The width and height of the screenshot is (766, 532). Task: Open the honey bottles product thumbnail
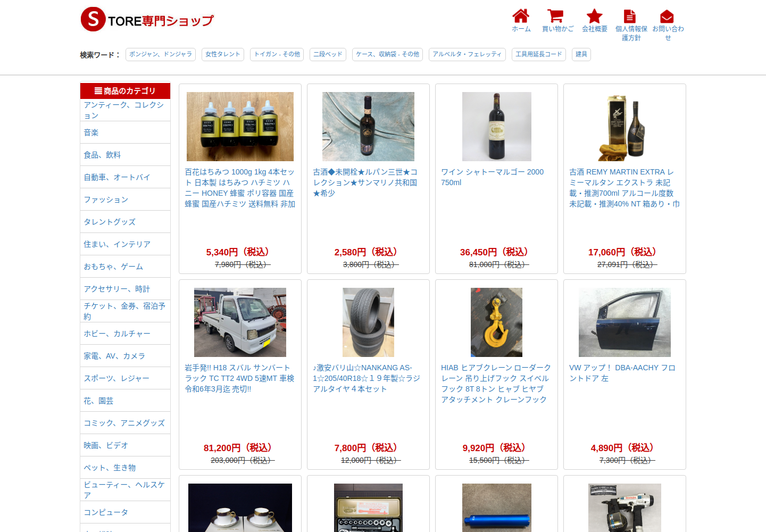point(240,127)
